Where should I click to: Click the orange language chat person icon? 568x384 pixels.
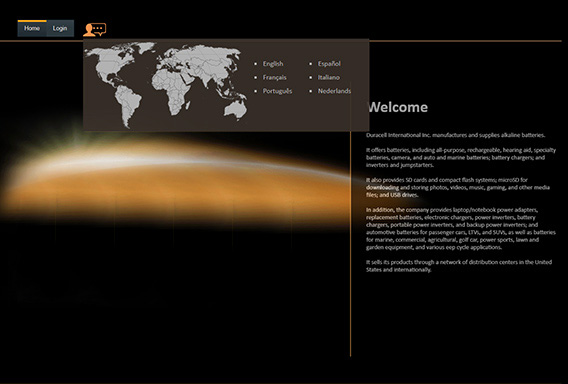[94, 30]
